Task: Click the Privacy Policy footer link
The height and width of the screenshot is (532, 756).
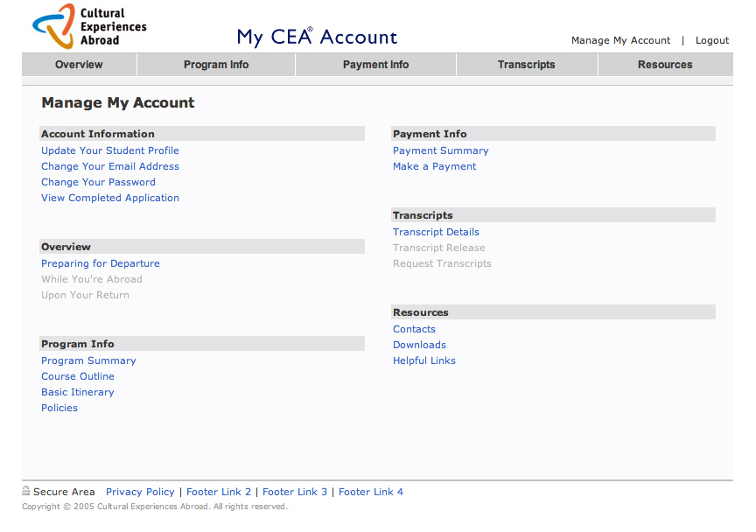Action: point(140,492)
